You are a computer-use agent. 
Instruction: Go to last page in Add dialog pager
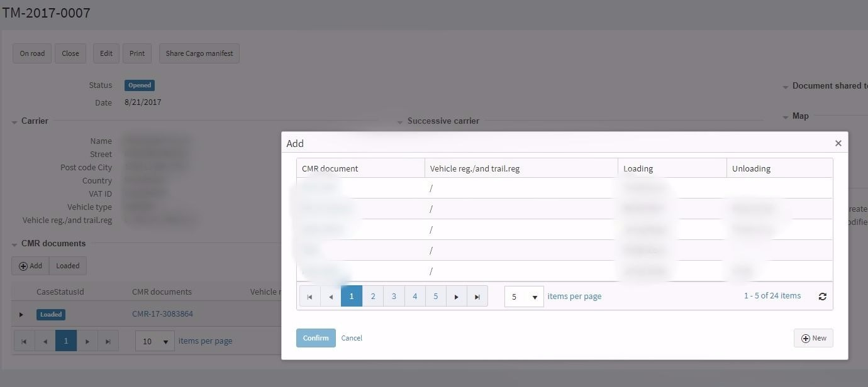[x=477, y=297]
